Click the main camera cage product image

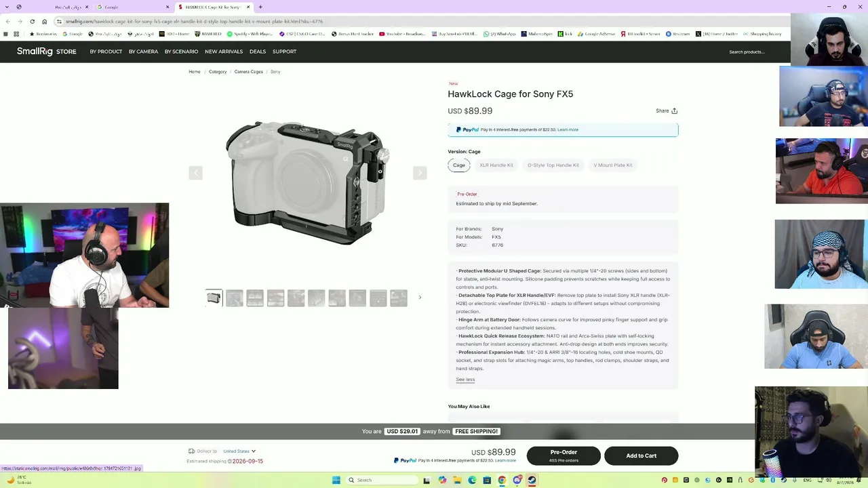308,182
